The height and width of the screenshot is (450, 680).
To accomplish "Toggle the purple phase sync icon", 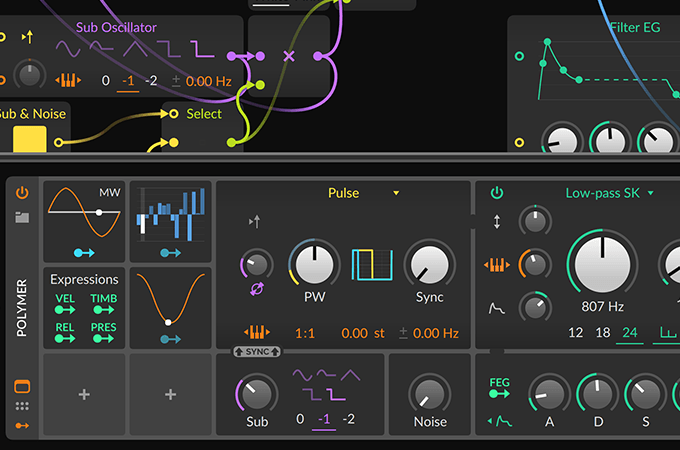I will 257,289.
